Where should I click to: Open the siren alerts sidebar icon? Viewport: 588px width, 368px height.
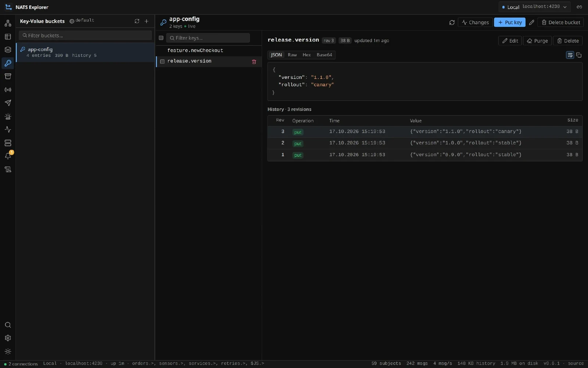tap(8, 116)
